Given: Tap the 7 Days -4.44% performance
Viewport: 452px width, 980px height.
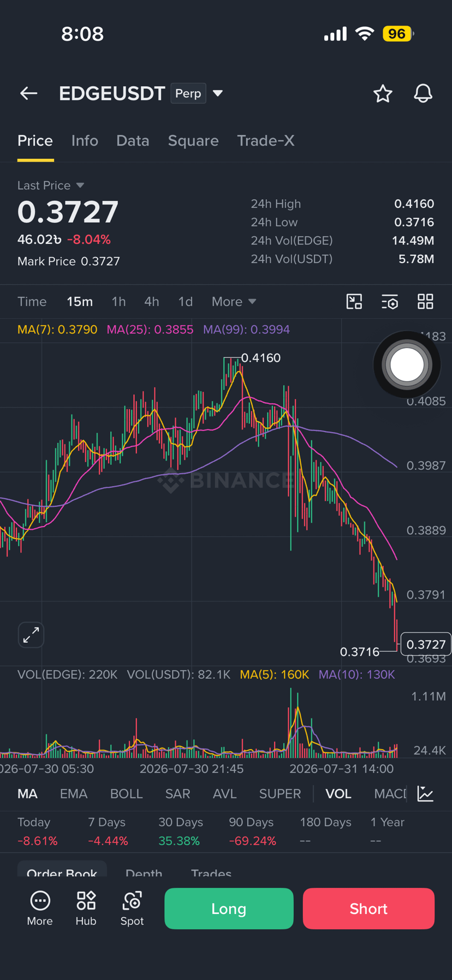Looking at the screenshot, I should click(108, 832).
